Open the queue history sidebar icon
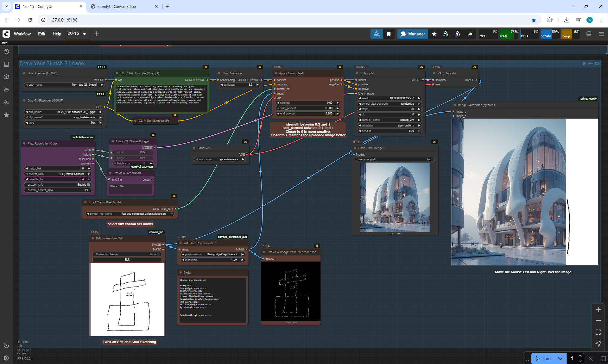The width and height of the screenshot is (608, 364). [x=6, y=52]
